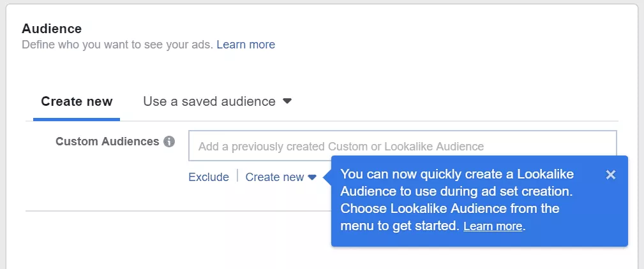644x269 pixels.
Task: Focus the Custom or Lookalike Audience input field
Action: point(402,146)
